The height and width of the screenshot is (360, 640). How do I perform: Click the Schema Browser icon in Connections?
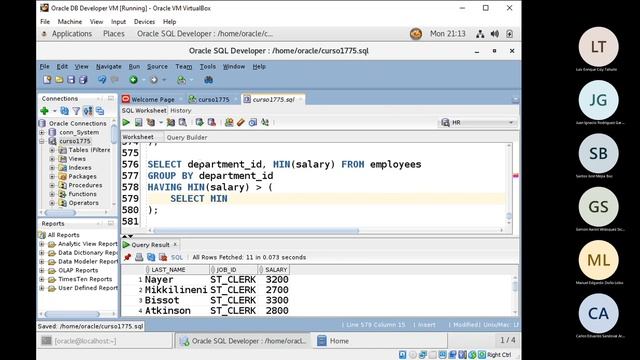(x=88, y=111)
